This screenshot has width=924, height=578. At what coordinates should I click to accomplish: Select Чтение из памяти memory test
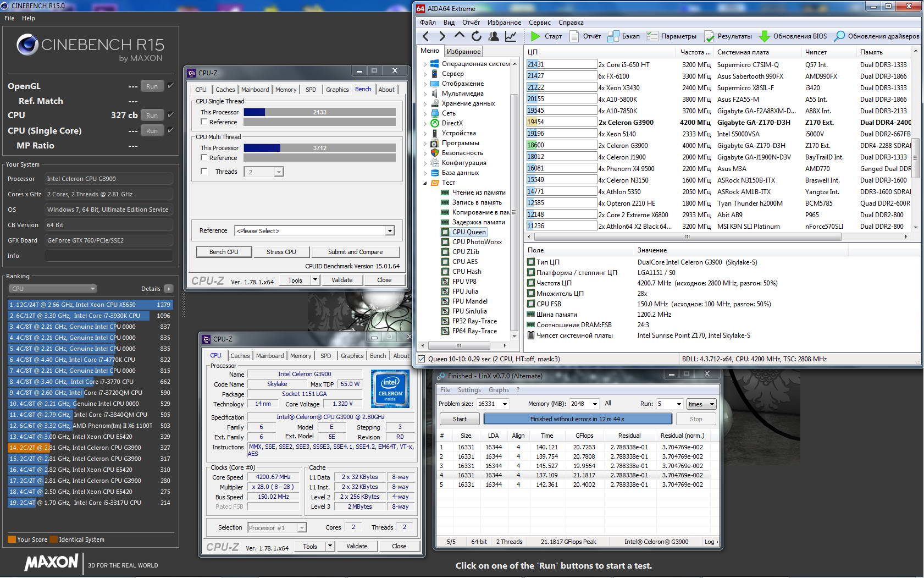(x=479, y=192)
